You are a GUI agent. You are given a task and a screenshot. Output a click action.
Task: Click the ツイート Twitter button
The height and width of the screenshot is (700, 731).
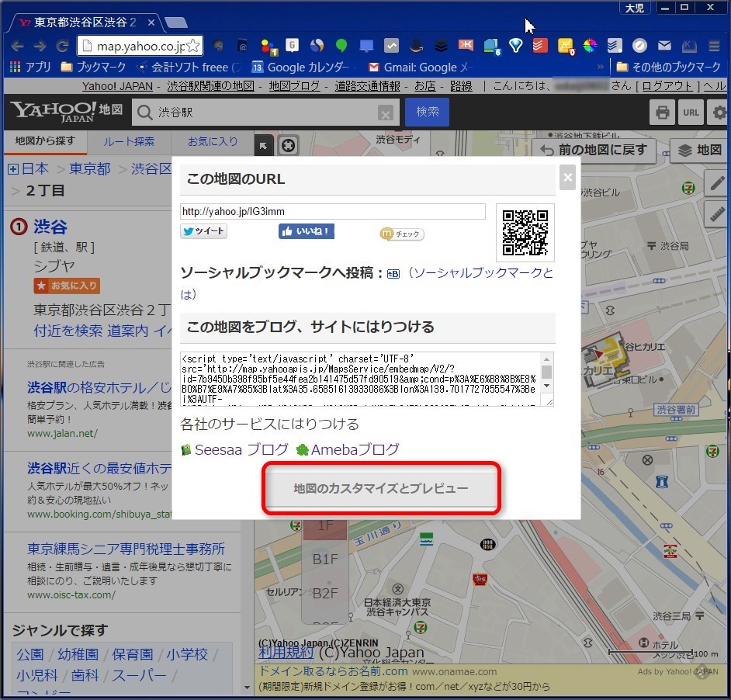[204, 231]
